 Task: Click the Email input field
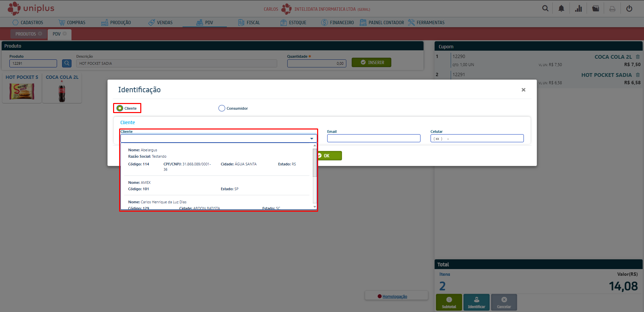tap(374, 138)
